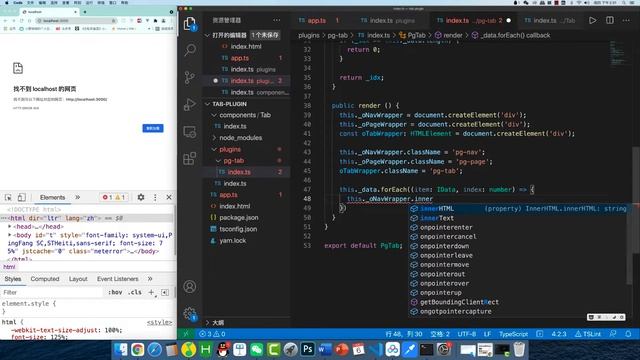The width and height of the screenshot is (640, 360).
Task: Click the TSLint status bar item
Action: coord(588,334)
